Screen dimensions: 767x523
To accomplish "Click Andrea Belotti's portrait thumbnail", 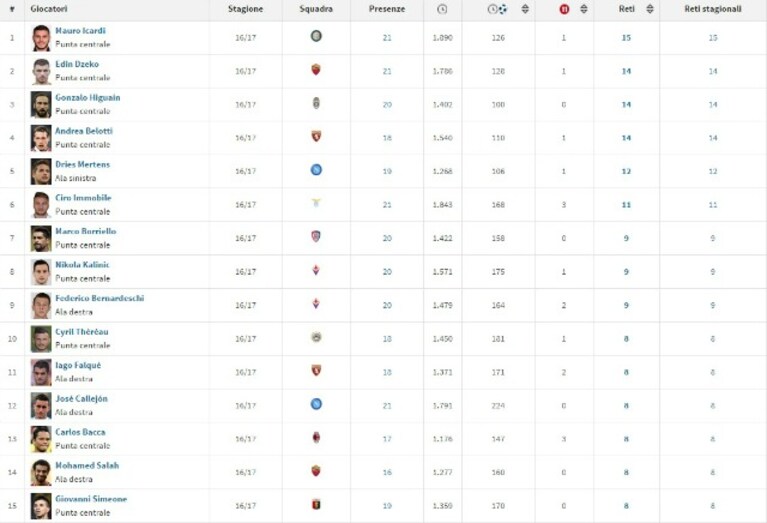I will click(41, 138).
